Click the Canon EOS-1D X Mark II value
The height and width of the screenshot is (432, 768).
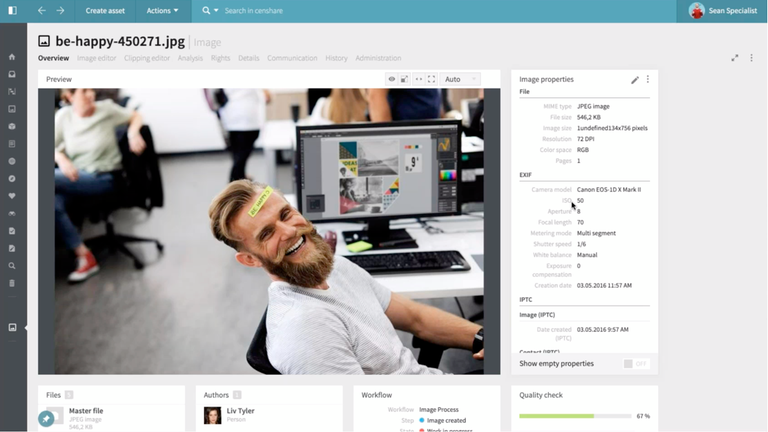pos(609,190)
